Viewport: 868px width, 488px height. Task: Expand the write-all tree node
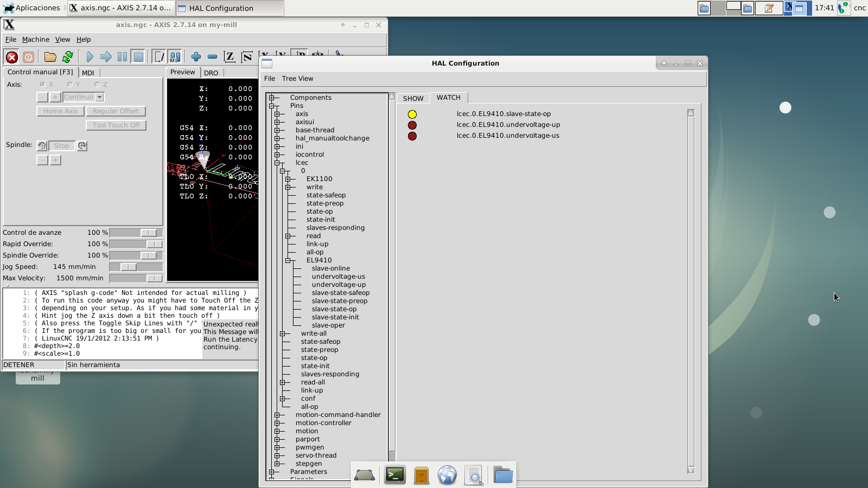click(283, 333)
